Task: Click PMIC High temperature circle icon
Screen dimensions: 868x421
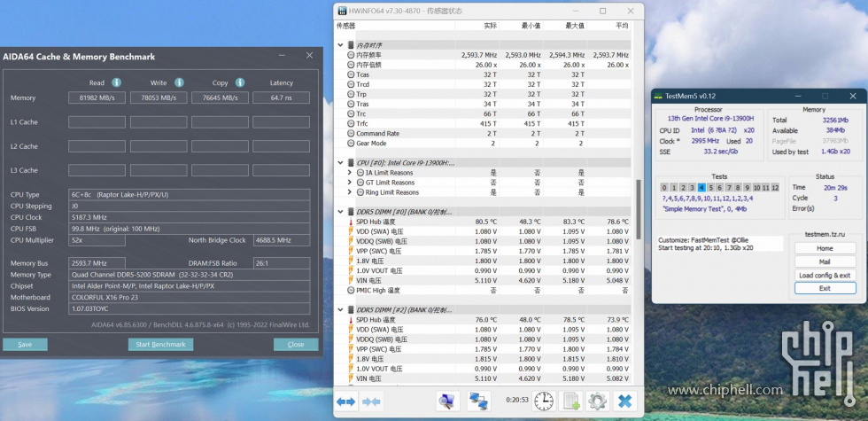Action: click(351, 291)
